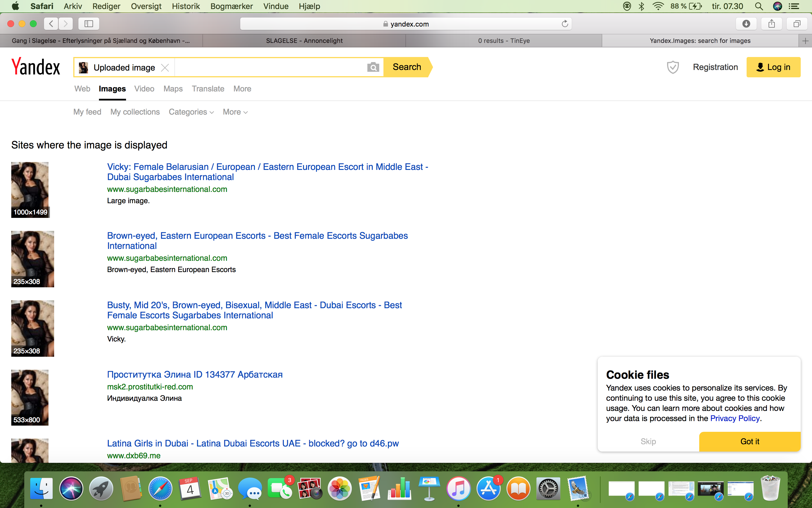Open the Siri icon in menu bar
This screenshot has width=812, height=508.
click(777, 6)
